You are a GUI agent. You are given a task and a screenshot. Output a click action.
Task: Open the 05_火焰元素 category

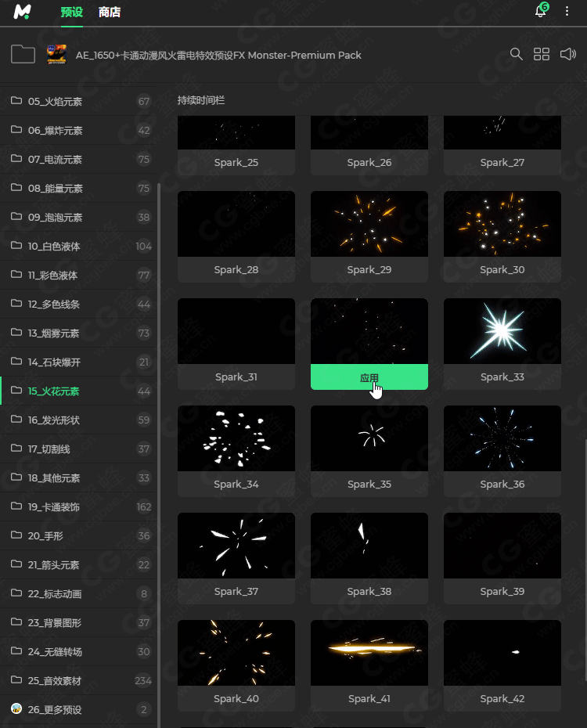[x=78, y=101]
